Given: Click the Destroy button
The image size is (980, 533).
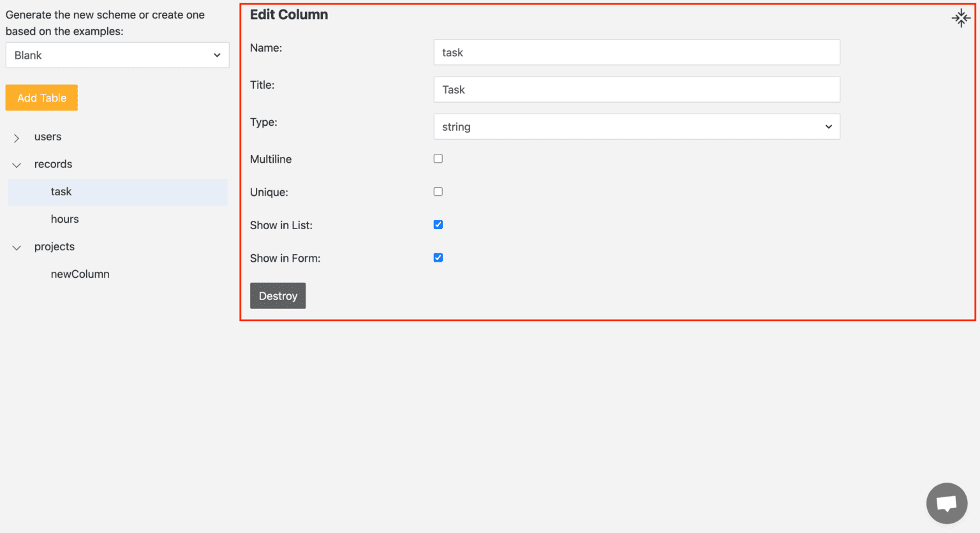Looking at the screenshot, I should [x=278, y=296].
